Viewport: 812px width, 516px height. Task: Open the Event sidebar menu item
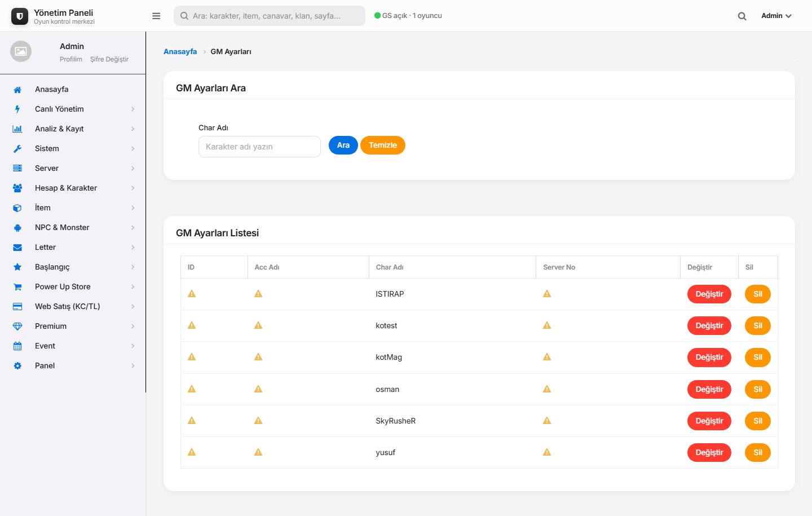point(73,346)
